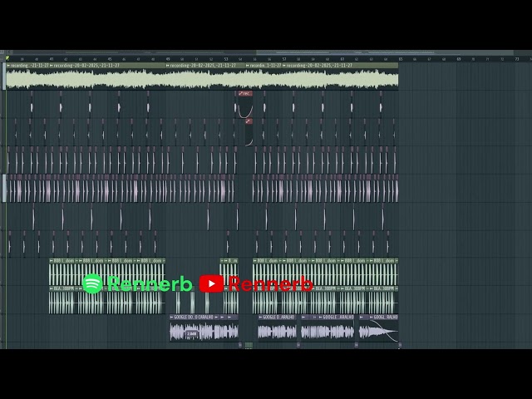Select first 'recording..-21-11-27' clip title at left
Image resolution: width=532 pixels, height=399 pixels.
pyautogui.click(x=29, y=66)
